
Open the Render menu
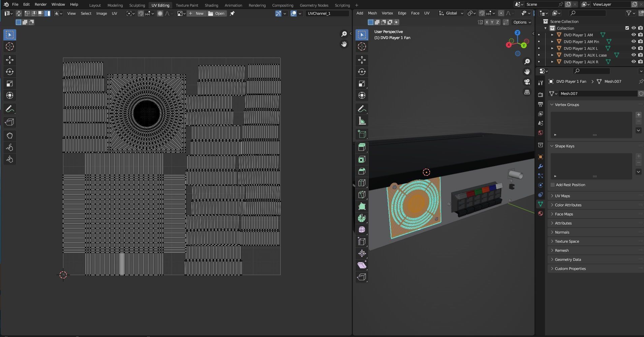click(40, 4)
